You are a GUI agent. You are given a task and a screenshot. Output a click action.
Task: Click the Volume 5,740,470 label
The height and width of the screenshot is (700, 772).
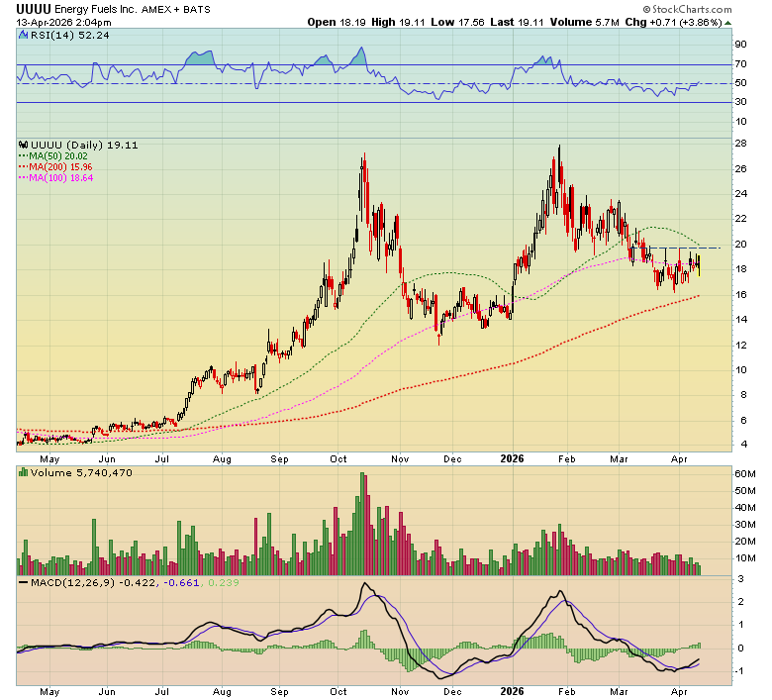click(81, 473)
